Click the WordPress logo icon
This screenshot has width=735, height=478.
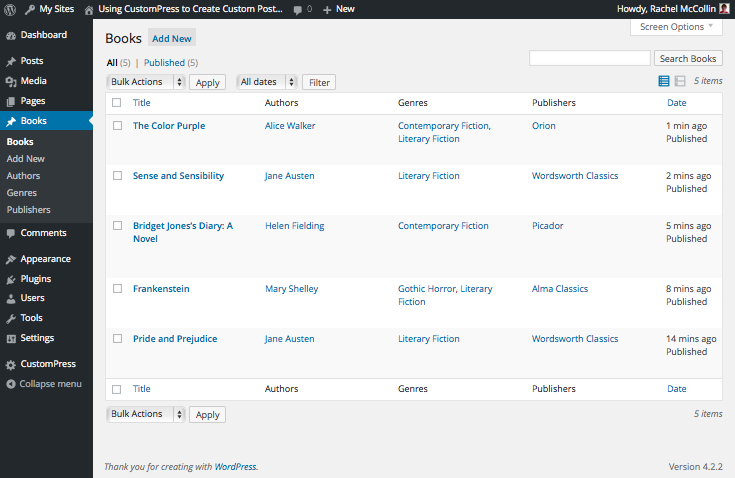click(10, 8)
